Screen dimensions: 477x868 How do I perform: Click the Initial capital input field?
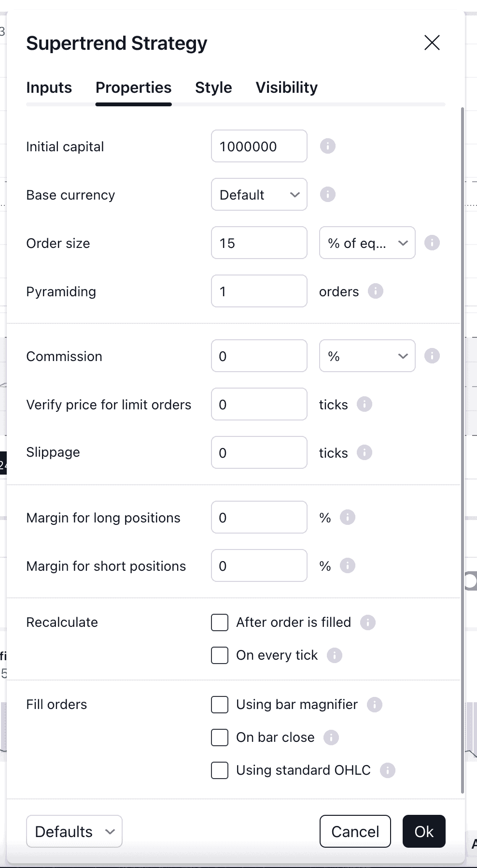tap(259, 146)
